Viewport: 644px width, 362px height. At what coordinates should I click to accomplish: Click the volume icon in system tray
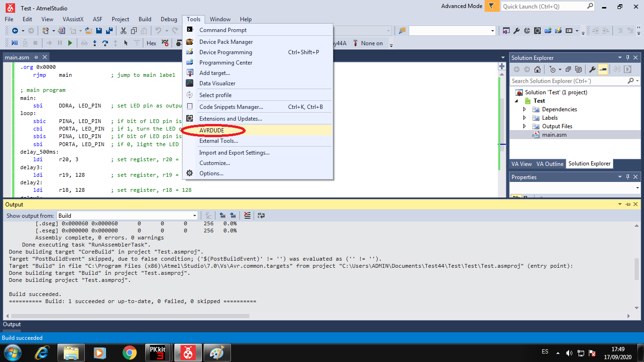pos(569,353)
